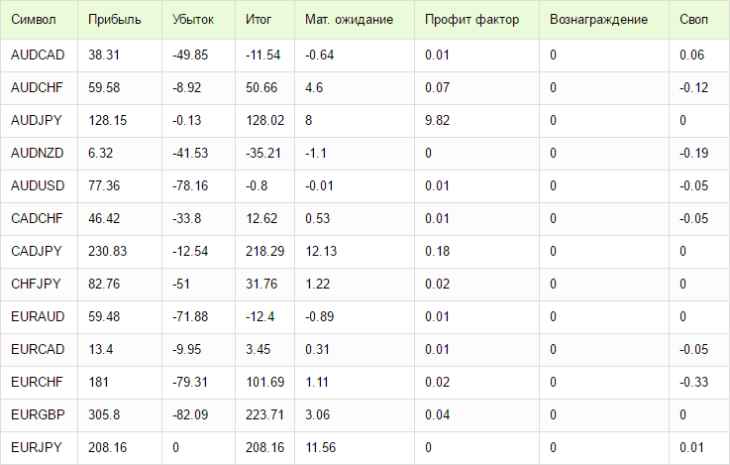Click the CADJPY expectation value 12.13
The height and width of the screenshot is (465, 730).
click(321, 251)
